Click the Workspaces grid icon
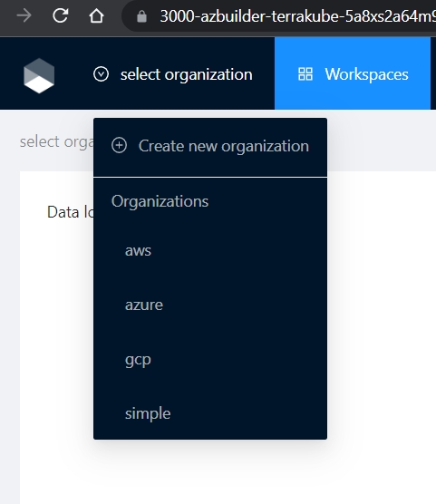 coord(305,74)
